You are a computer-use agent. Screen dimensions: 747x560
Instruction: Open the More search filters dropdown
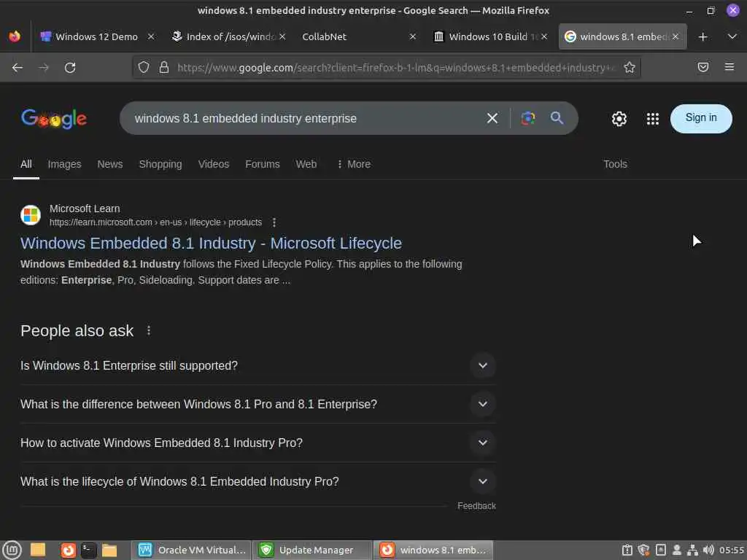click(354, 164)
